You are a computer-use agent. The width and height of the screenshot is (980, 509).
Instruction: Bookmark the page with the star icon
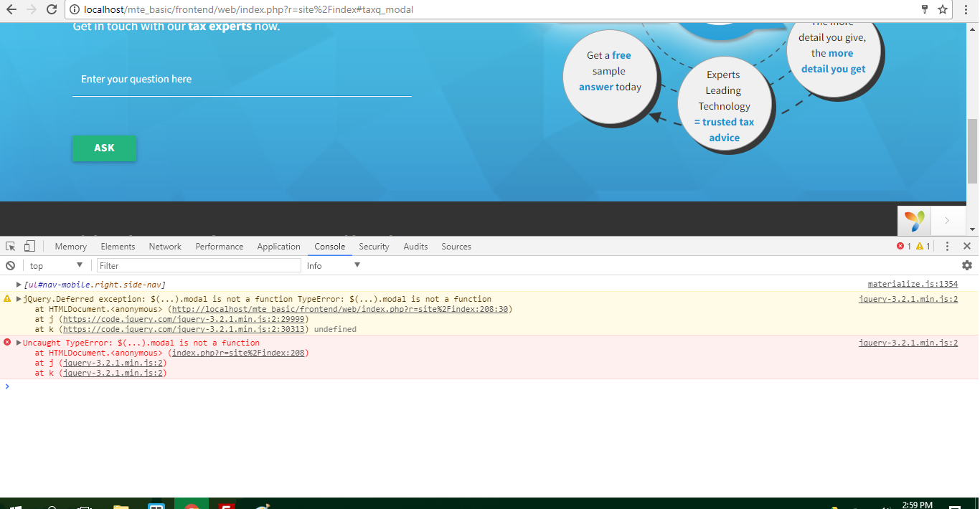coord(942,10)
